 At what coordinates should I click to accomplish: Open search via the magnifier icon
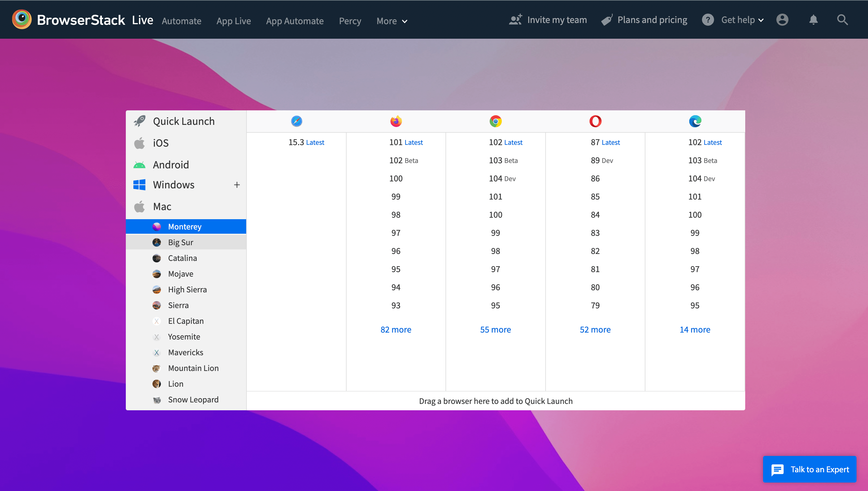click(842, 20)
